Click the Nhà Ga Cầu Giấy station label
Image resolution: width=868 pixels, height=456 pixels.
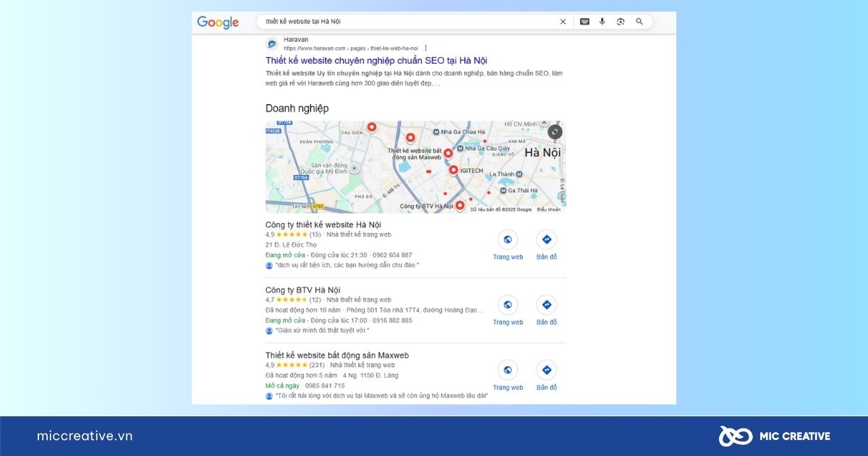coord(487,148)
